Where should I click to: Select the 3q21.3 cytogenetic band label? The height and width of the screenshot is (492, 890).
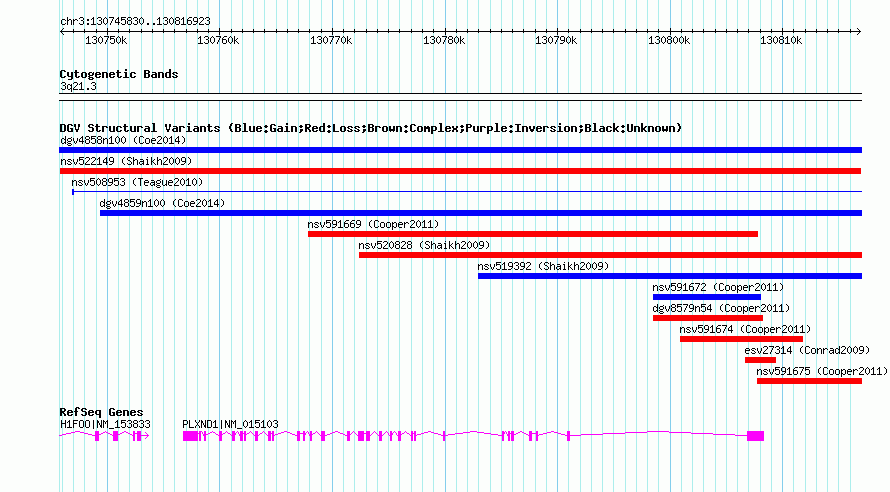coord(78,86)
